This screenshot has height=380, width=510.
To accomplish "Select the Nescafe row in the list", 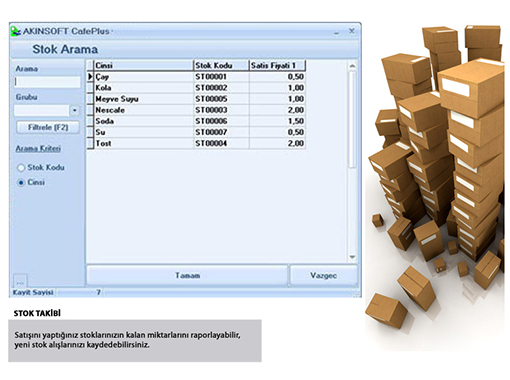I will pos(196,110).
